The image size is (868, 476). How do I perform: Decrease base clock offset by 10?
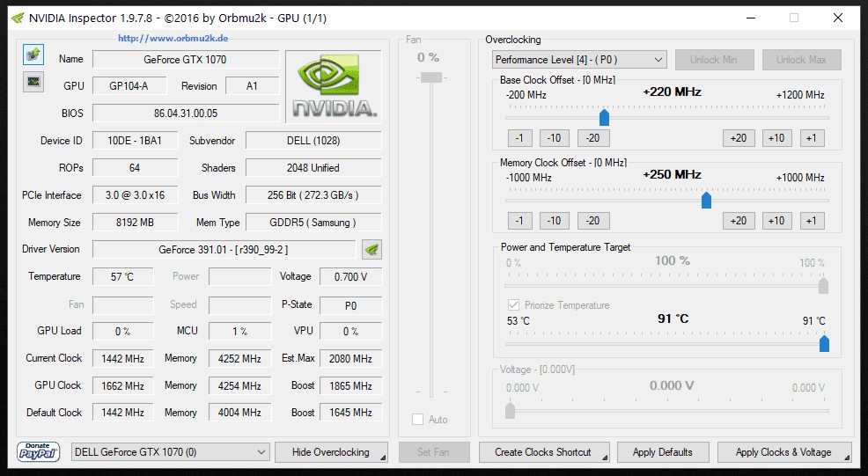point(555,138)
